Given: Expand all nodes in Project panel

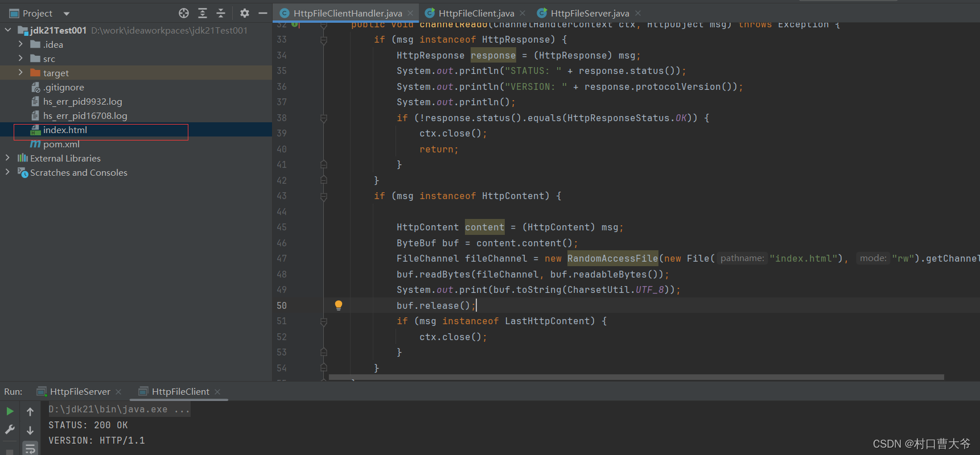Looking at the screenshot, I should point(203,13).
